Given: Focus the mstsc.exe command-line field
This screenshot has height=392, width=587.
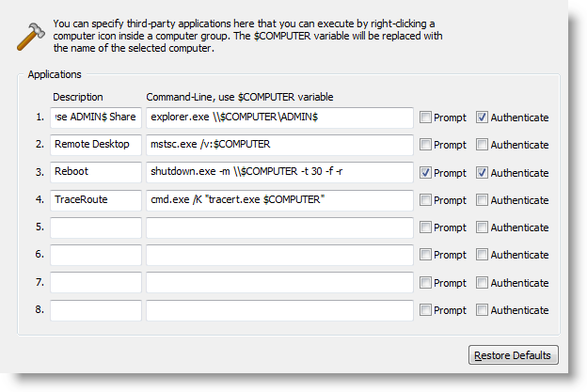Looking at the screenshot, I should tap(279, 145).
